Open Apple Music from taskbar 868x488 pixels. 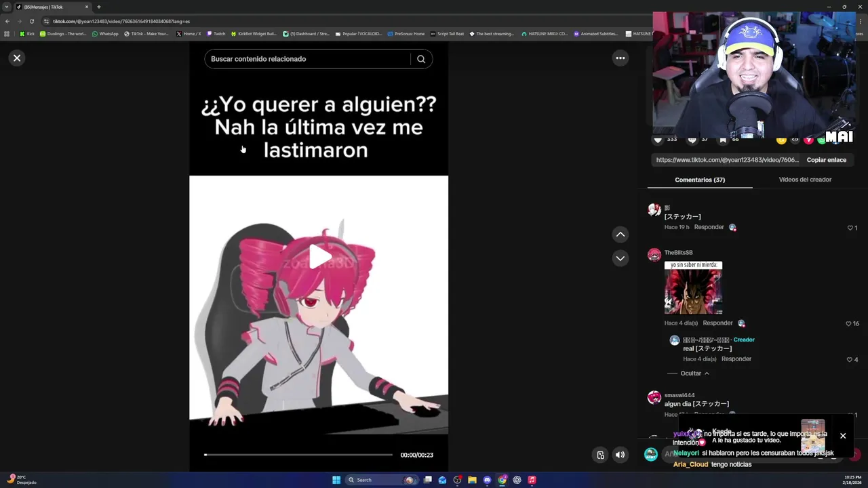[x=532, y=480]
